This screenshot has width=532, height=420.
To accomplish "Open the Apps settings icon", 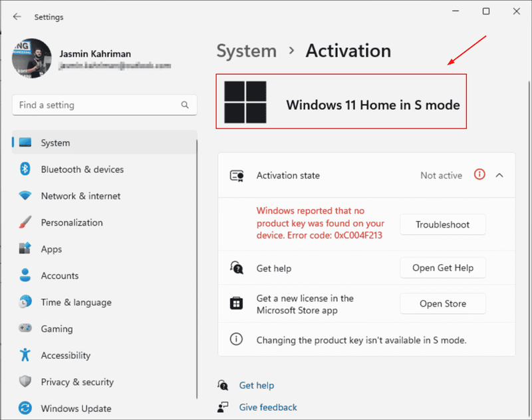I will [24, 249].
